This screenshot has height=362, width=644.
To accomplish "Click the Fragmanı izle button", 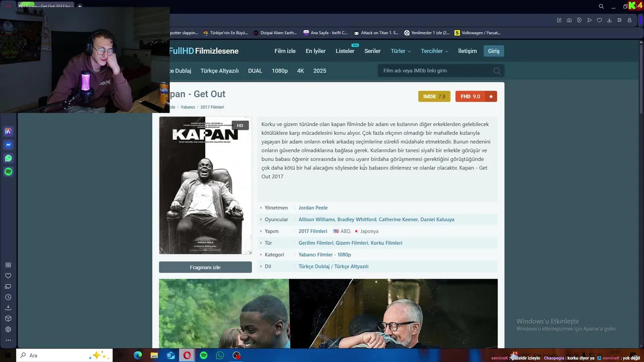I will 205,267.
